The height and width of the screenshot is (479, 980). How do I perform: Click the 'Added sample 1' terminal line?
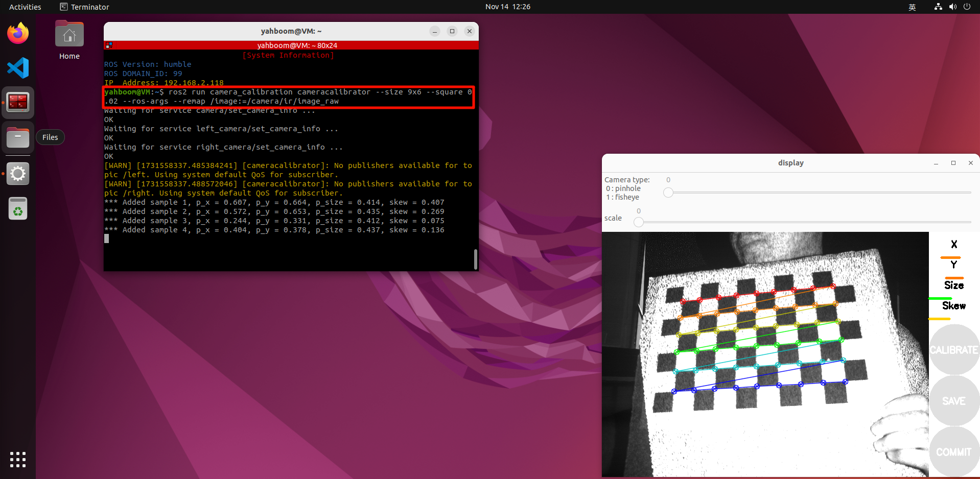(274, 202)
